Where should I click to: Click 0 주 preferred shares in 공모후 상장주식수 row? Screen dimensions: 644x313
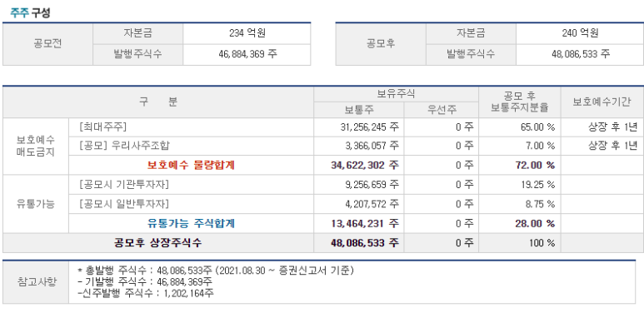click(465, 243)
